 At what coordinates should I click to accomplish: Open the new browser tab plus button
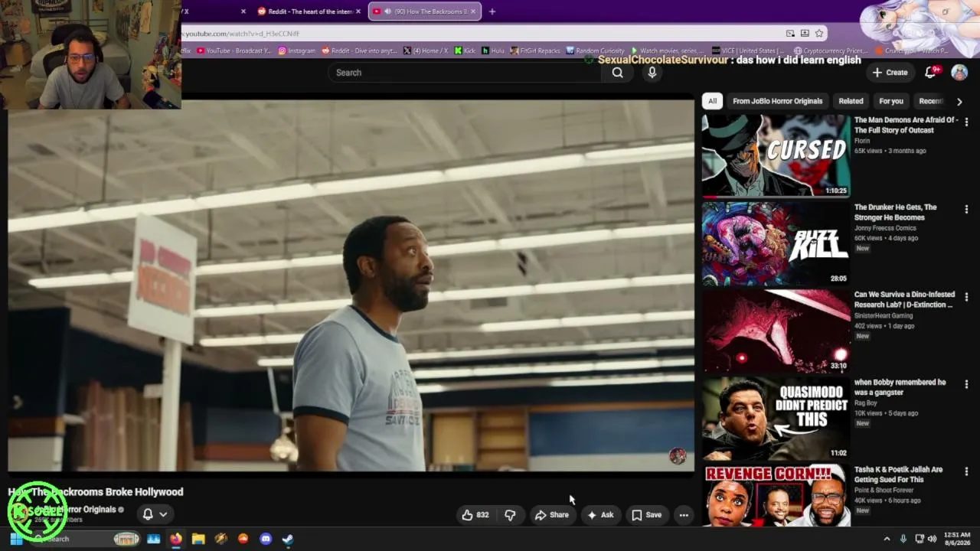pyautogui.click(x=492, y=11)
